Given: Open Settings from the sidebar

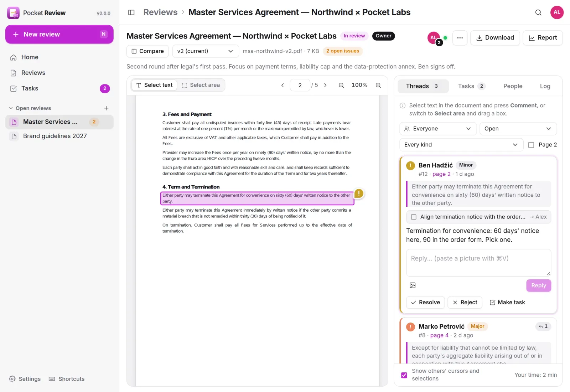Looking at the screenshot, I should coord(25,379).
